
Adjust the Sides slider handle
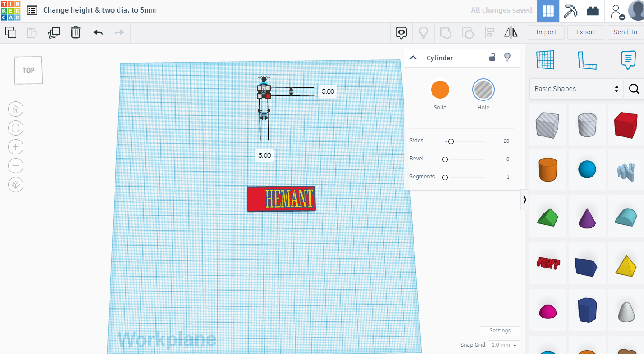coord(451,141)
